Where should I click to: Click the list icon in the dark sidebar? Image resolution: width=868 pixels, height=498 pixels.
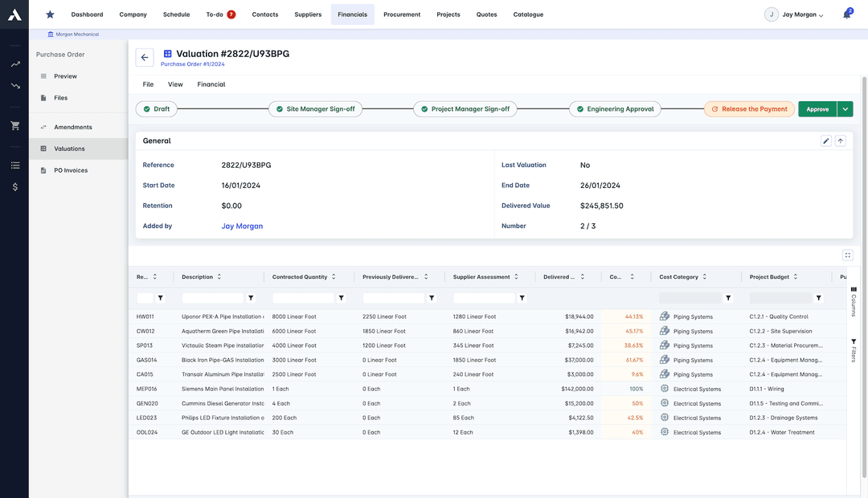coord(14,165)
